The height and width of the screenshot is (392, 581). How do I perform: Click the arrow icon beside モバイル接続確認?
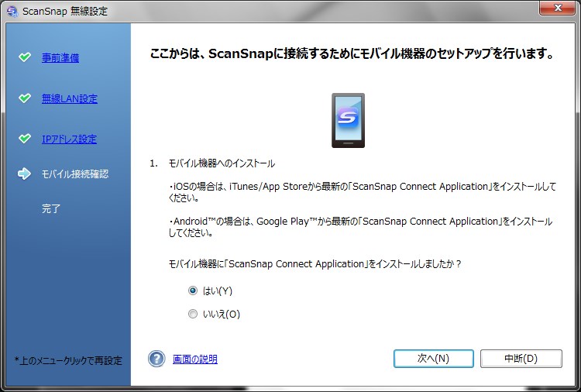pyautogui.click(x=25, y=174)
